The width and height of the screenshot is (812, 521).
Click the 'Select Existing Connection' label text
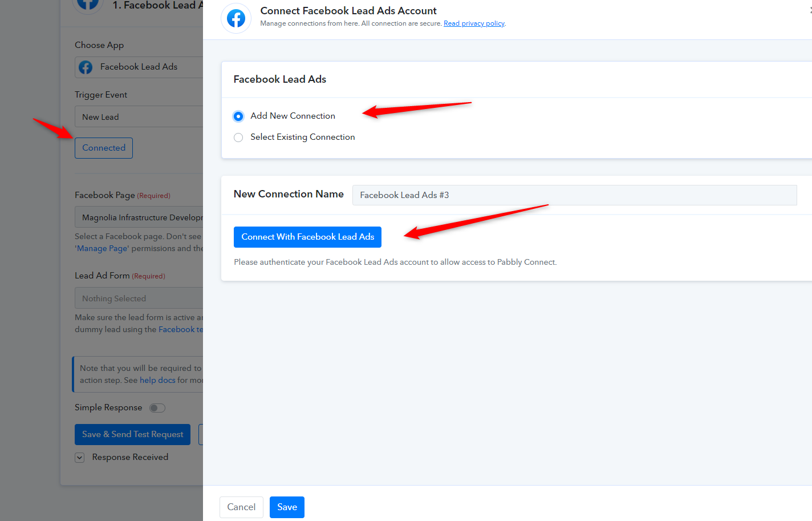[x=302, y=137]
